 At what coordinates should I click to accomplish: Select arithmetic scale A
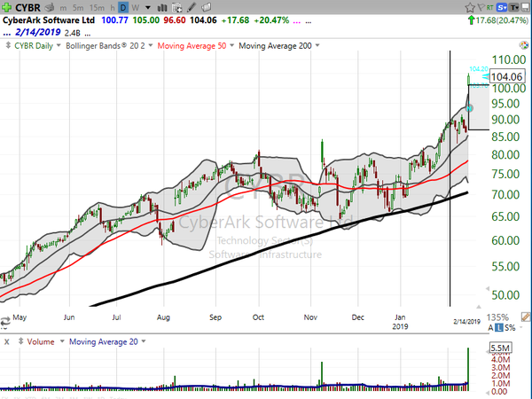490,328
